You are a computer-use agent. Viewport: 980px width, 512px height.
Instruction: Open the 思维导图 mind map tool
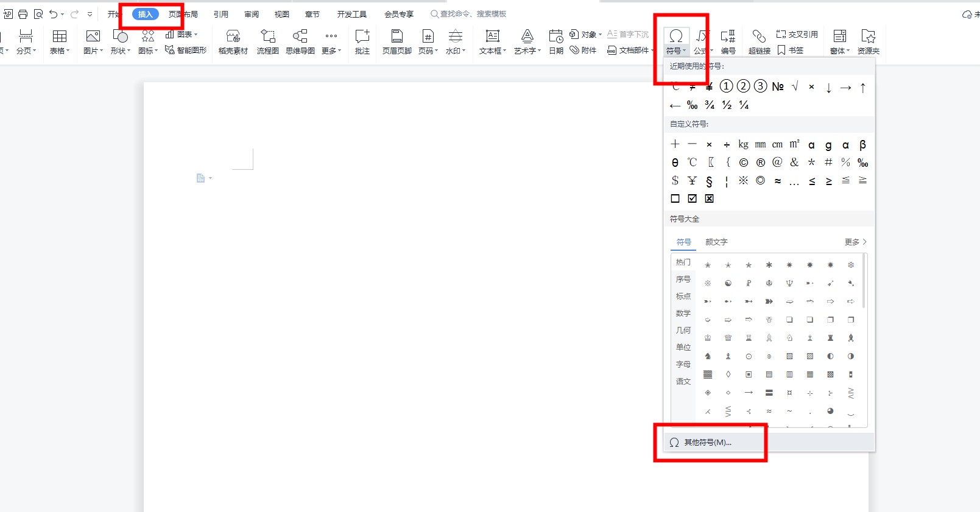point(300,37)
